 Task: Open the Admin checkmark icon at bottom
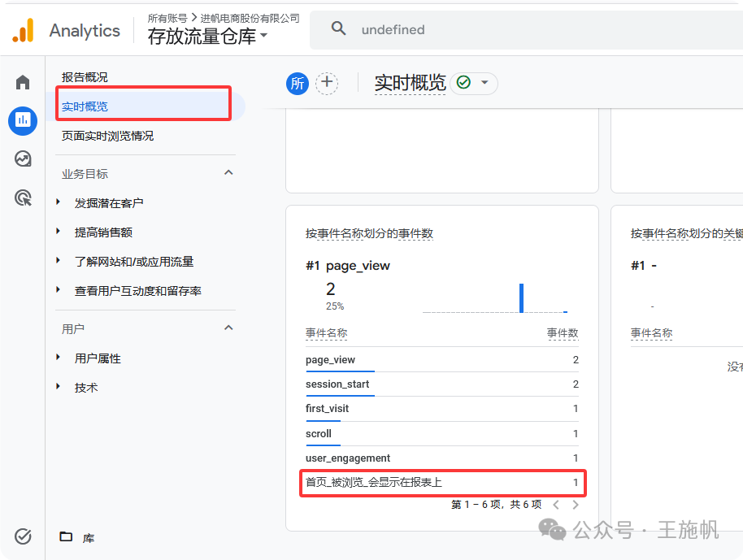(23, 536)
